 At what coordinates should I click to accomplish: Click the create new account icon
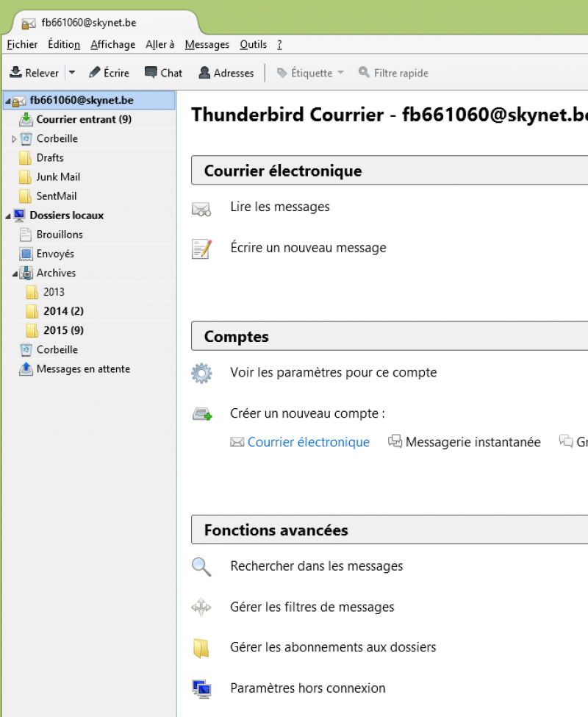202,414
